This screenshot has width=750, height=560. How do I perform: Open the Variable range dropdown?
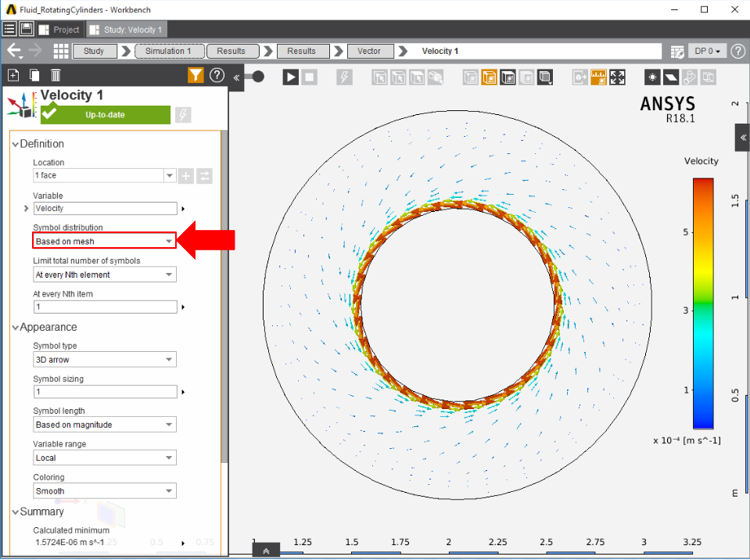click(x=104, y=458)
